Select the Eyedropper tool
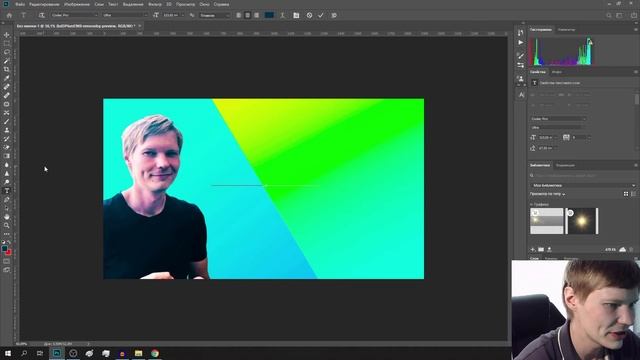The height and width of the screenshot is (360, 640). (7, 78)
